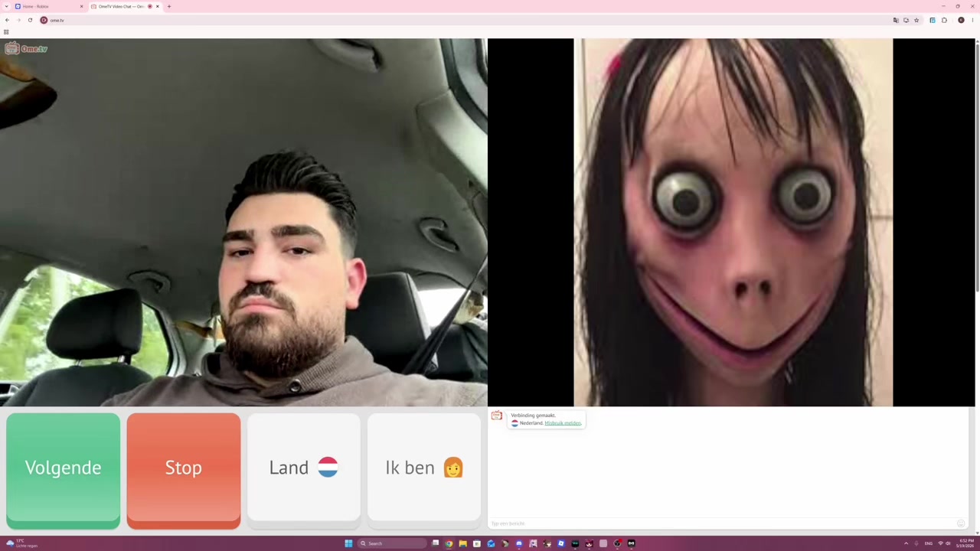This screenshot has height=551, width=980.
Task: Click the red Stop button
Action: tap(184, 471)
